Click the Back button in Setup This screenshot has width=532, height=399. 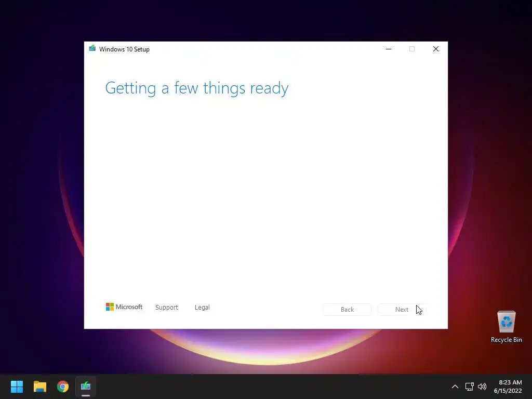click(x=347, y=310)
